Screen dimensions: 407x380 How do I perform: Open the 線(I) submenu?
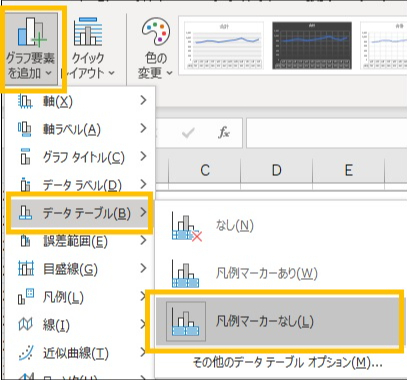(81, 325)
